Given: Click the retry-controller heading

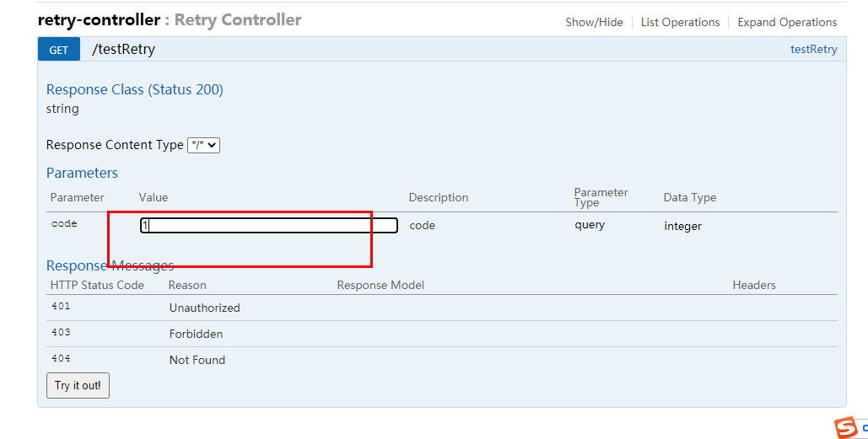Looking at the screenshot, I should (99, 19).
